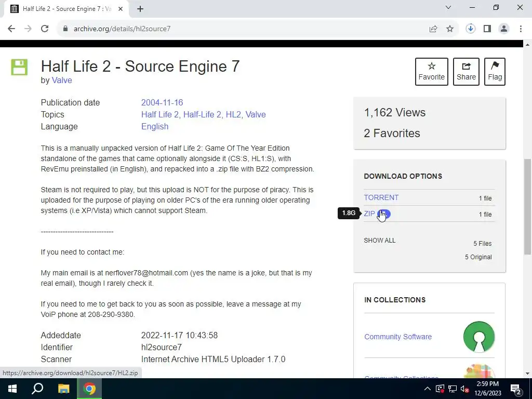Image resolution: width=532 pixels, height=399 pixels.
Task: Click the padlock site info icon
Action: [65, 29]
